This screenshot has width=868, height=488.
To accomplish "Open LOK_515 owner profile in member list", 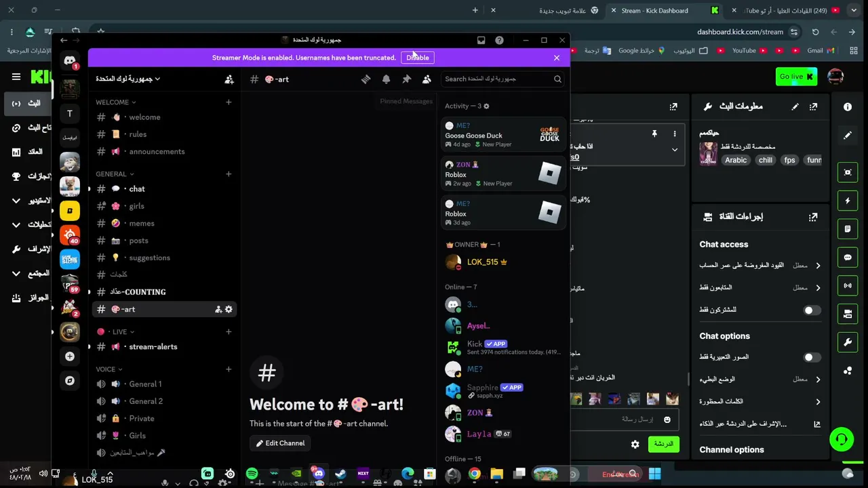I will coord(505,262).
